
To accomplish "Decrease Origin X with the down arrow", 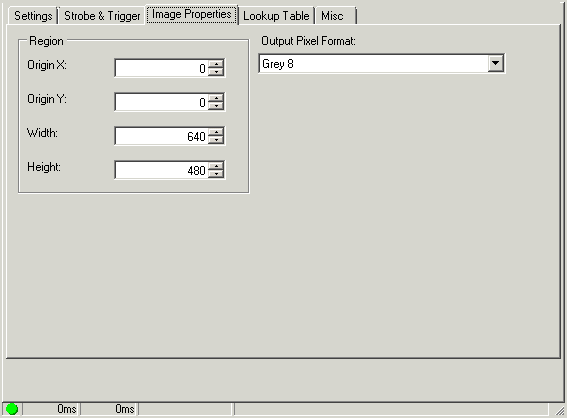I will tap(216, 72).
